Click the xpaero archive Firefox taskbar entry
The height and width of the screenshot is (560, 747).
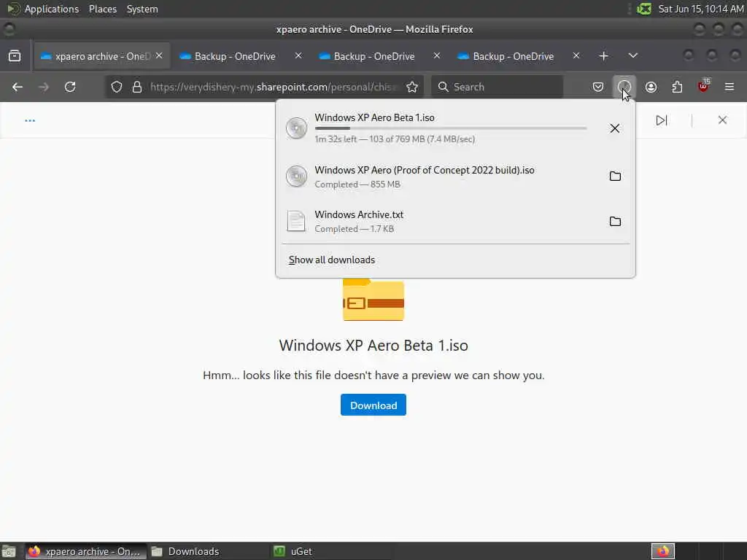(86, 551)
